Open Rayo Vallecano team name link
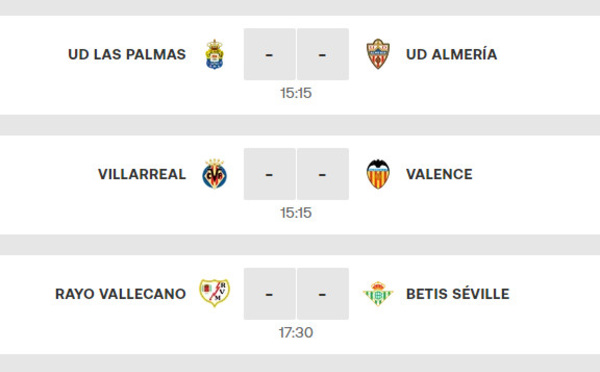This screenshot has height=372, width=600. click(x=121, y=294)
